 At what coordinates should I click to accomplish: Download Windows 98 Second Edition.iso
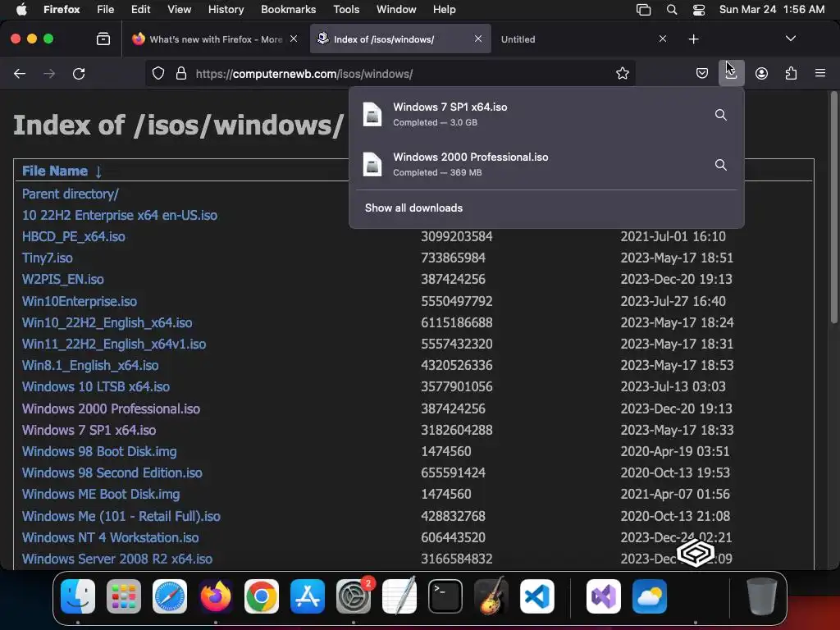pyautogui.click(x=112, y=473)
